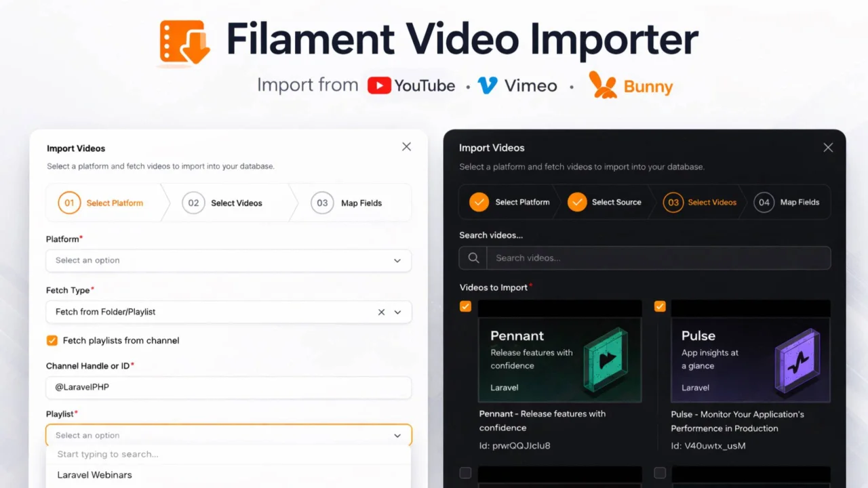Viewport: 868px width, 488px height.
Task: Choose the Laravel Webinars playlist option
Action: tap(229, 474)
